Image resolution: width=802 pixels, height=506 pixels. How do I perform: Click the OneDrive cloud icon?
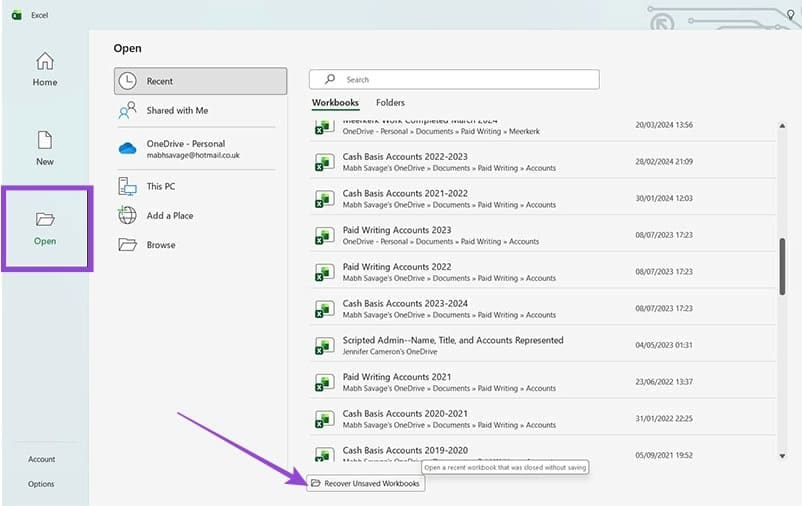point(127,148)
